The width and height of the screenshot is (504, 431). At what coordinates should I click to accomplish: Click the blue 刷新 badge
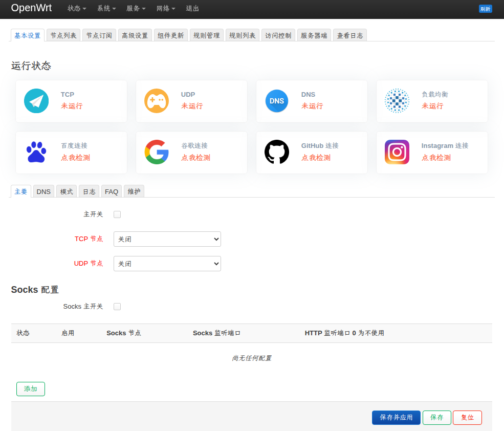486,9
